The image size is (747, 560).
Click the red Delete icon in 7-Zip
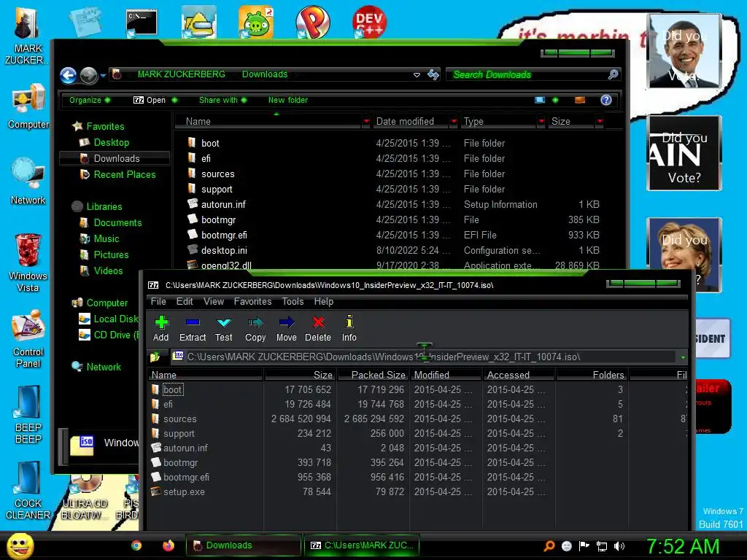(x=318, y=329)
